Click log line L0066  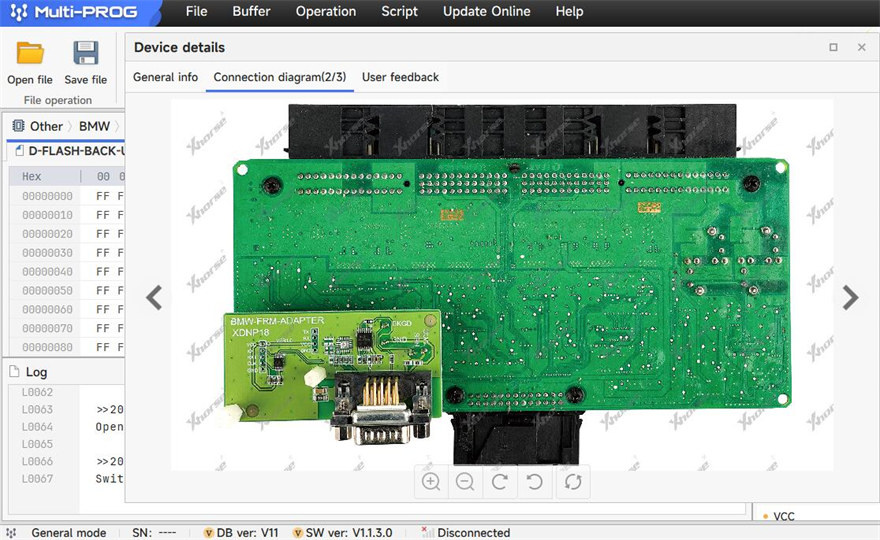[37, 461]
